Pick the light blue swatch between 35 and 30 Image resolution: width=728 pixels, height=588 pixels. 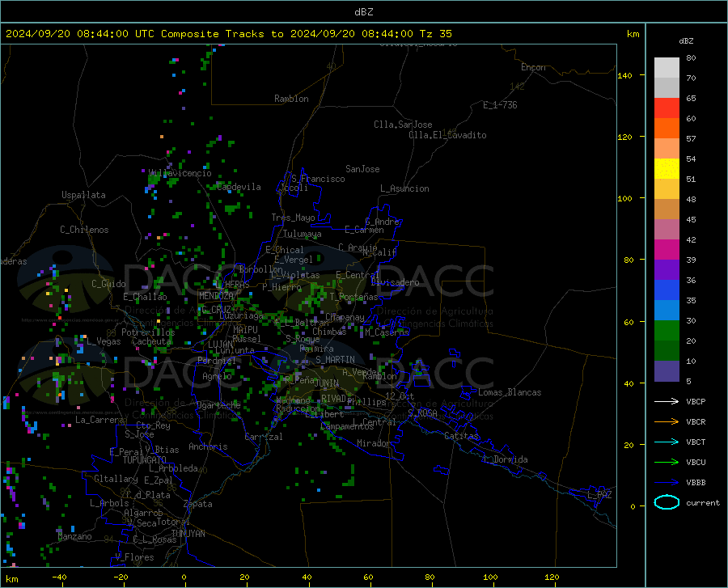pyautogui.click(x=667, y=311)
